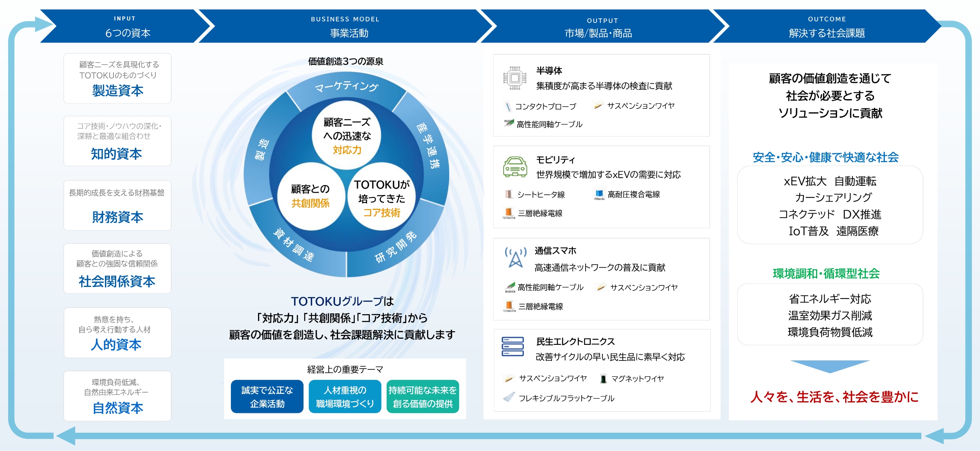
Task: Click the 人々を、生活を、社会を豊かに slogan
Action: (834, 397)
